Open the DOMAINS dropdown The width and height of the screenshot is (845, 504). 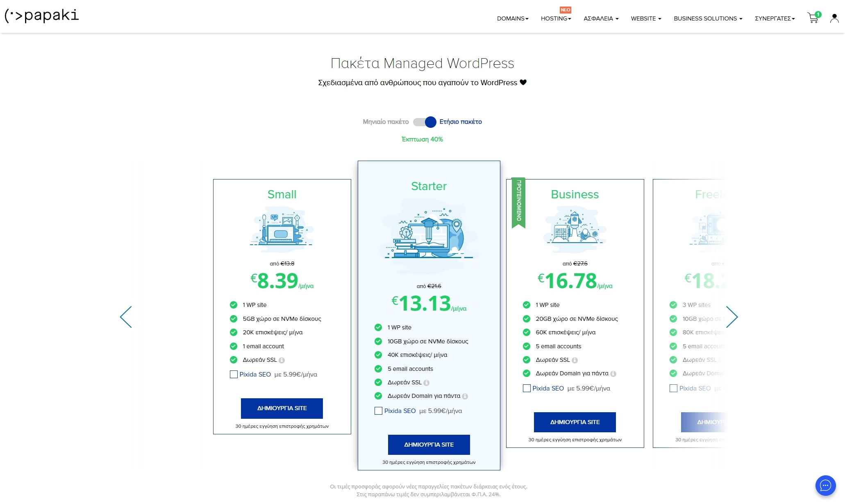pyautogui.click(x=512, y=18)
